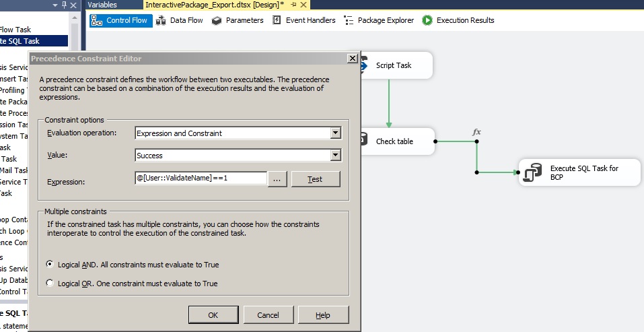Image resolution: width=644 pixels, height=332 pixels.
Task: Close the toolbox panel
Action: 73,5
